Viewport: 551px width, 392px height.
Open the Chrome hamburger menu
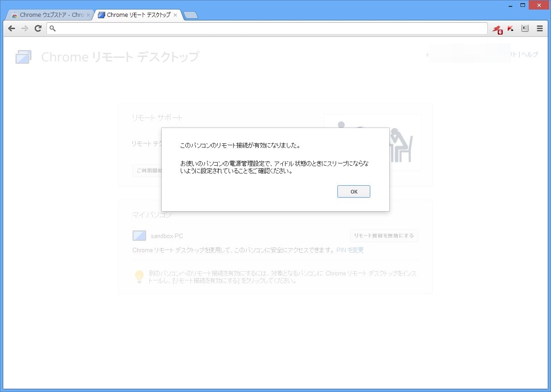coord(540,28)
